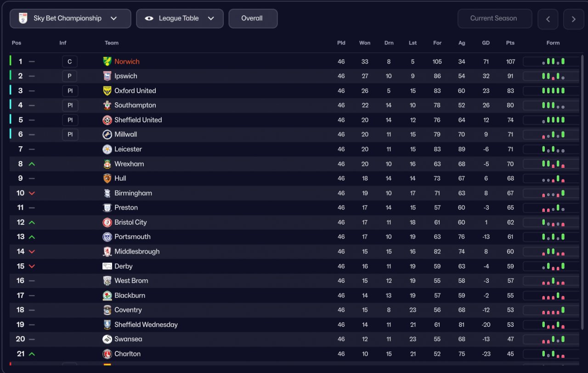This screenshot has width=588, height=373.
Task: Sort table by the Pts column header
Action: click(510, 43)
